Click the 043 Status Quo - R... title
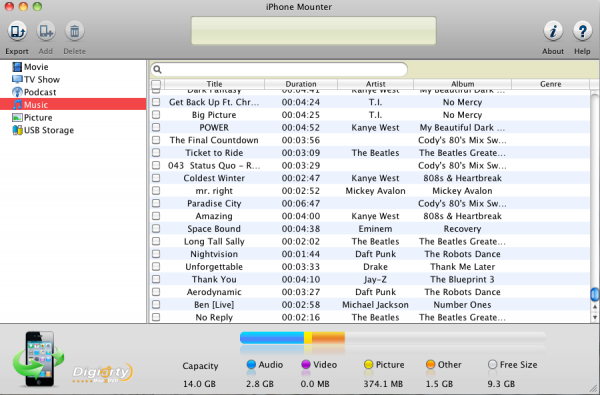Image resolution: width=600 pixels, height=395 pixels. coord(214,165)
